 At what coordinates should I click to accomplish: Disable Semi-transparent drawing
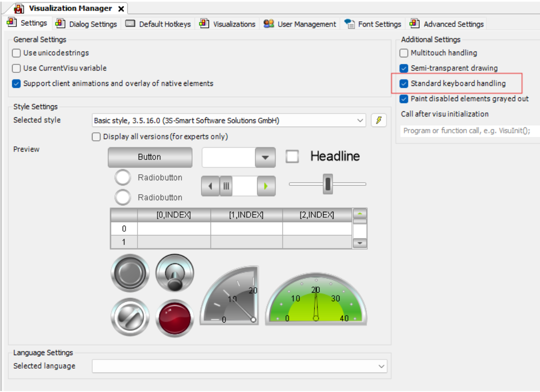[403, 68]
